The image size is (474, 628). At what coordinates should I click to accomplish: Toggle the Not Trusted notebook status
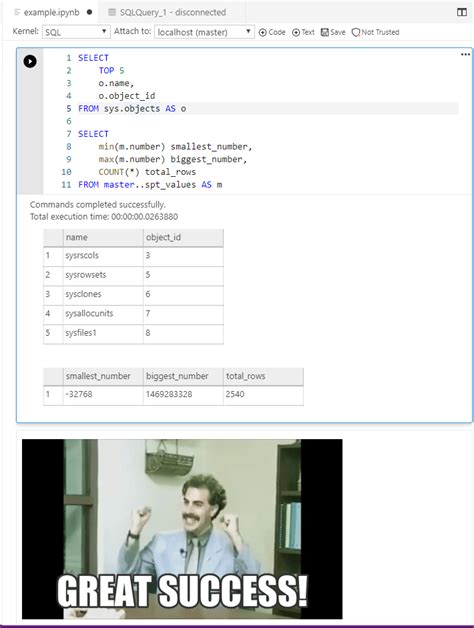point(375,32)
